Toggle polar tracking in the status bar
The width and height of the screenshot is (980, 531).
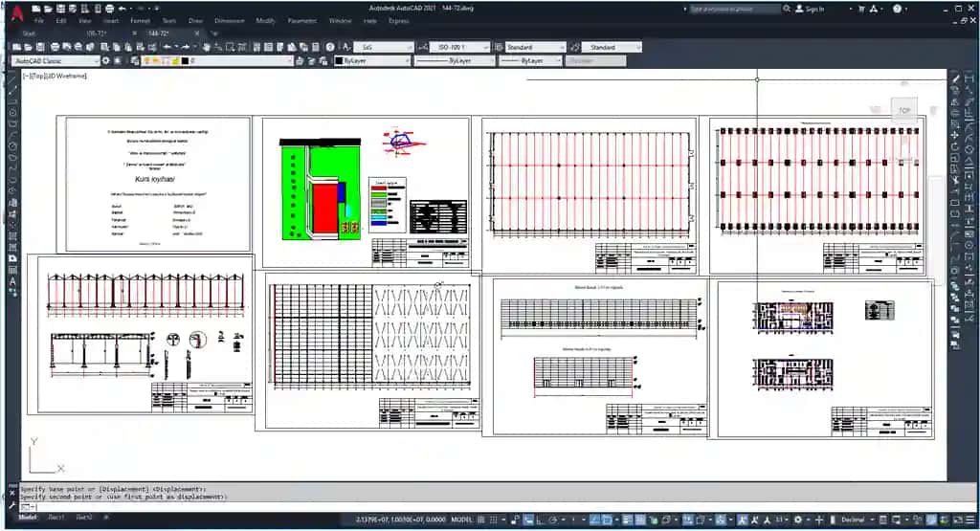(x=553, y=520)
